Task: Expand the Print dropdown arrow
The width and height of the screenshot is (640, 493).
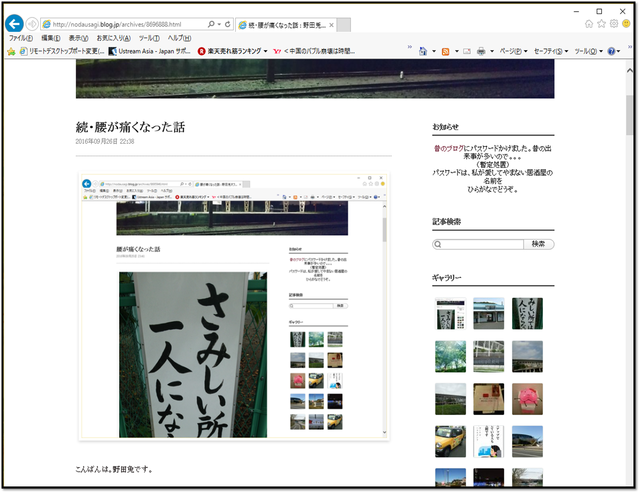Action: click(492, 51)
